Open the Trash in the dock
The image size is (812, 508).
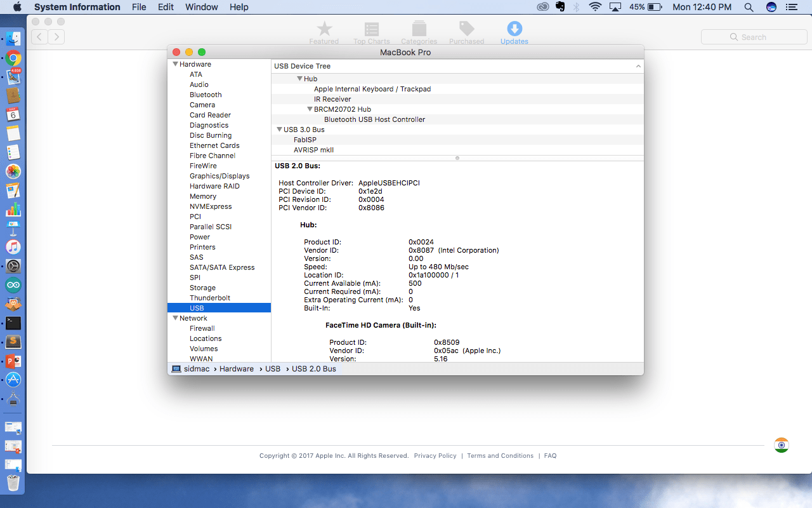click(x=13, y=483)
